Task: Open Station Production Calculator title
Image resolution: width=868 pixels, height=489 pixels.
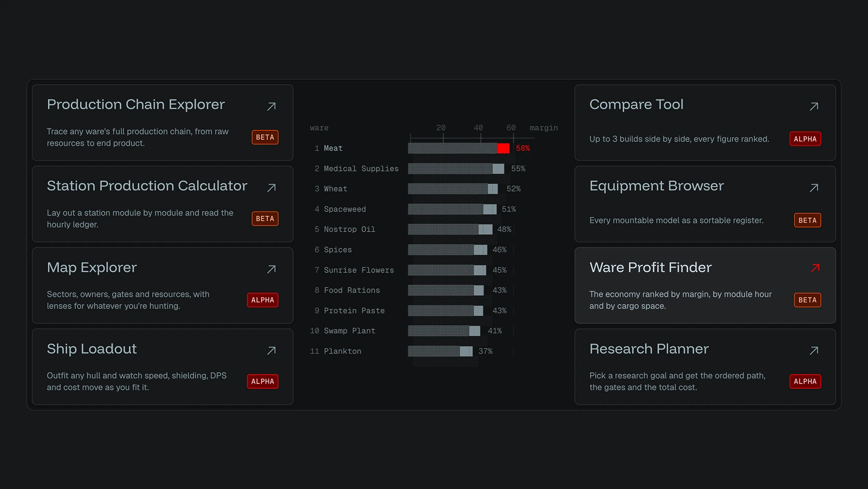Action: pos(147,186)
